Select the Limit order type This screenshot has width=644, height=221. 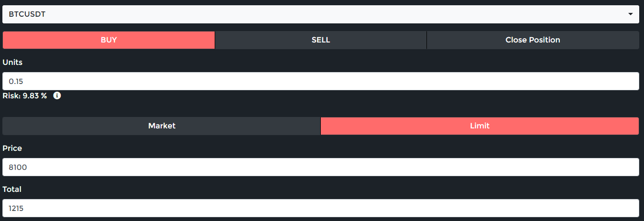480,126
